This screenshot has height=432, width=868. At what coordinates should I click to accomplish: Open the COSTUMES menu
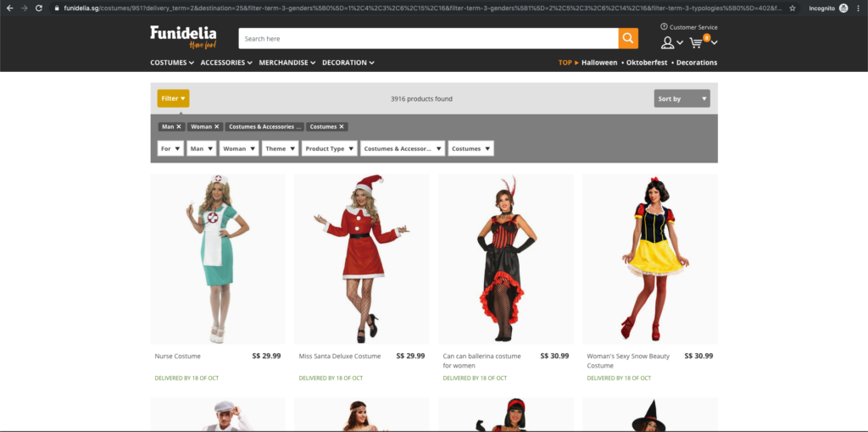pos(171,63)
